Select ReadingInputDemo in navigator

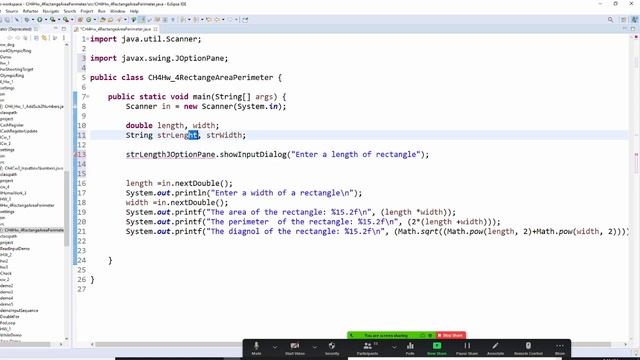click(15, 249)
